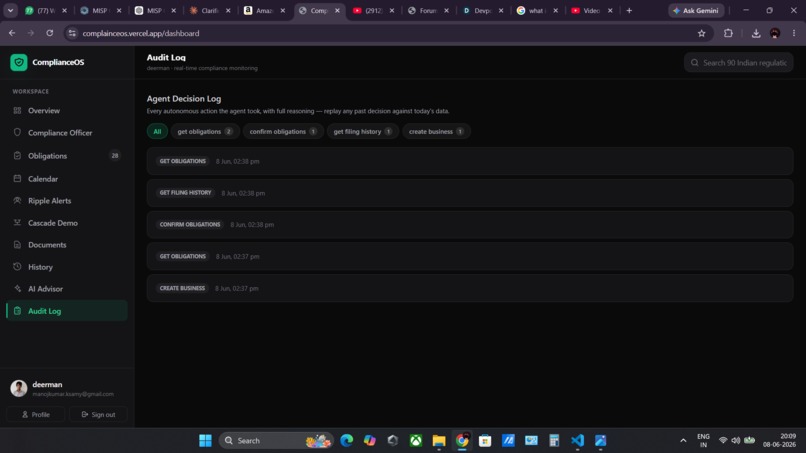The width and height of the screenshot is (806, 453).
Task: Click the search magnifier icon
Action: pyautogui.click(x=694, y=63)
